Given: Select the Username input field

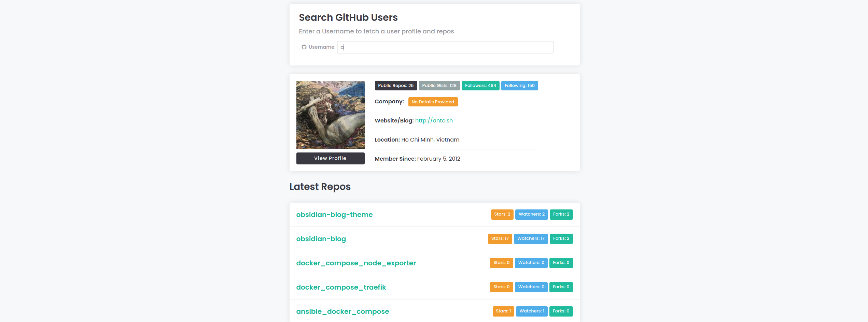Looking at the screenshot, I should (444, 47).
